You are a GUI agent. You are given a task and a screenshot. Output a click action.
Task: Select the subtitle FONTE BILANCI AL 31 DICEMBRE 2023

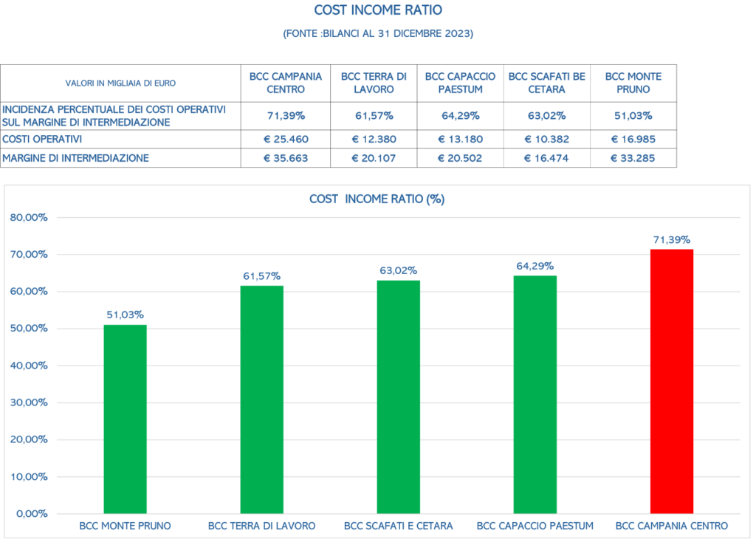click(x=378, y=34)
